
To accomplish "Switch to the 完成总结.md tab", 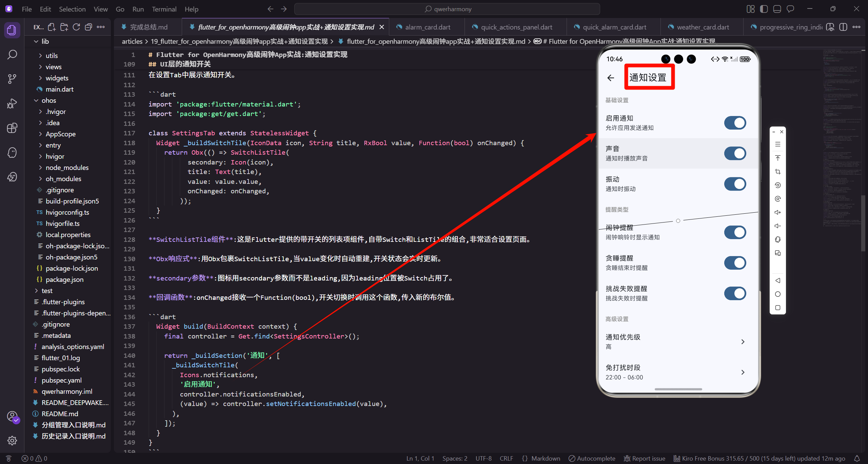I will tap(148, 27).
